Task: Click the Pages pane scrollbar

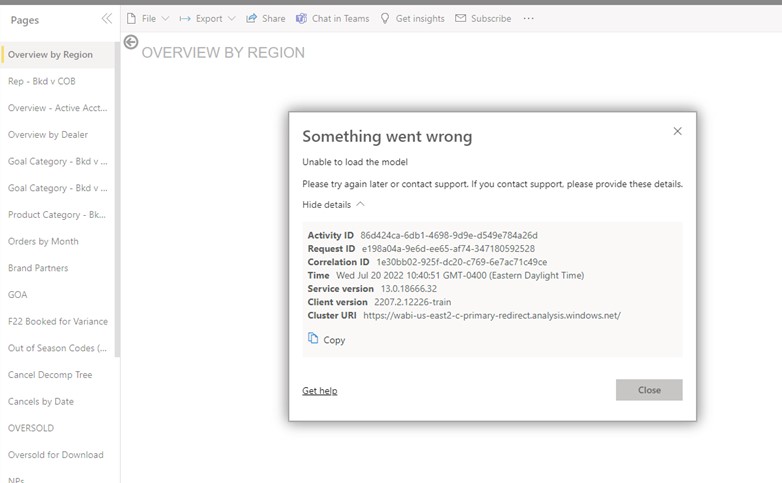Action: (117, 200)
